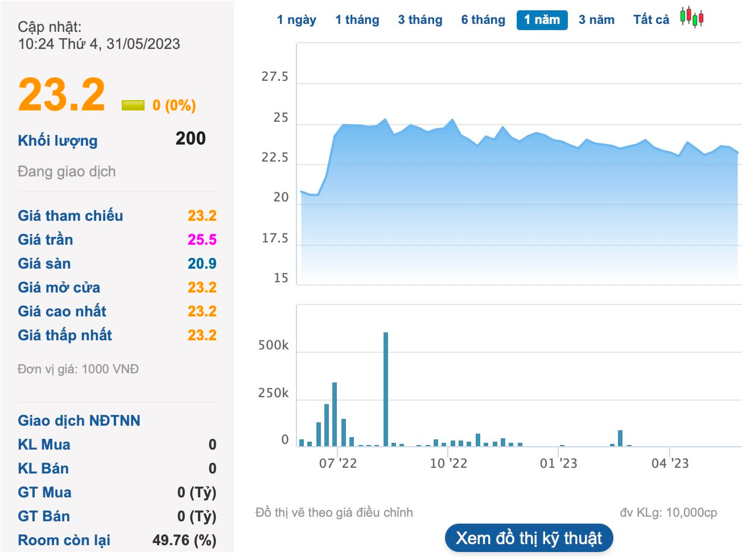
Task: Click the 'GT Mua' label
Action: tap(45, 492)
